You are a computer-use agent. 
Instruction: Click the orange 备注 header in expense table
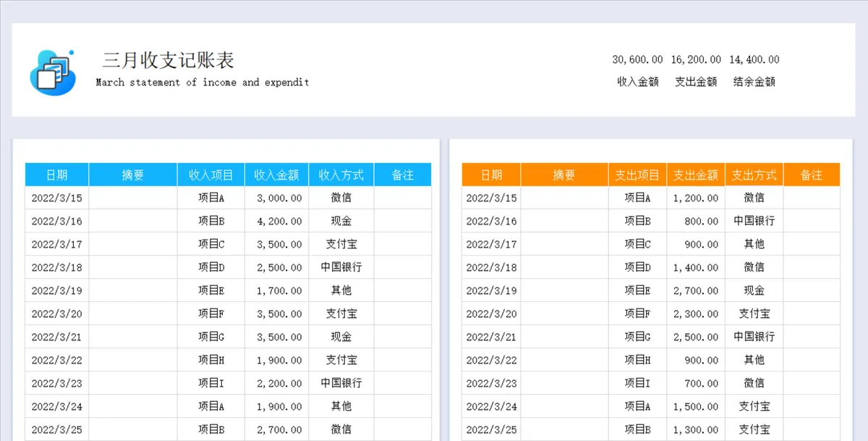pos(812,175)
